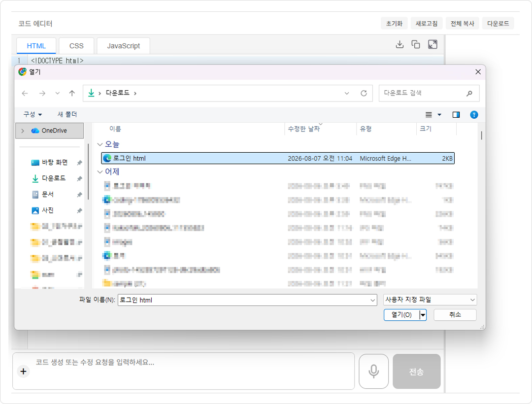Click the 열기(O) button

402,315
